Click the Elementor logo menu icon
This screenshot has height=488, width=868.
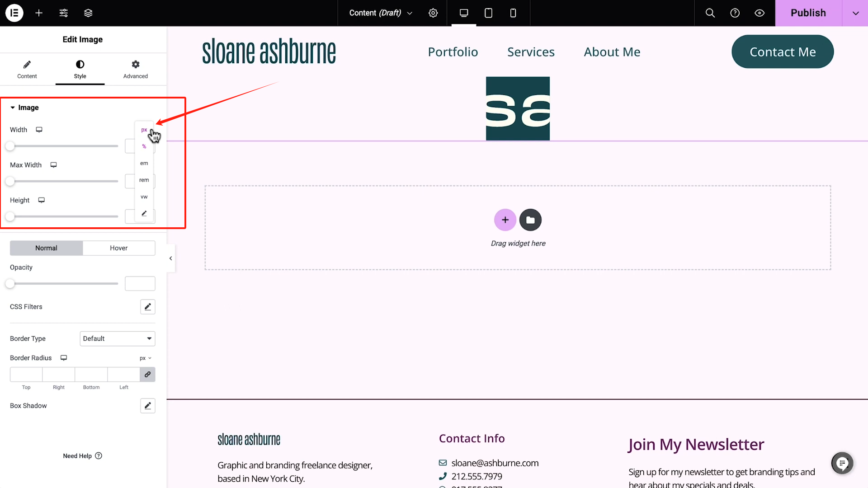pyautogui.click(x=14, y=13)
